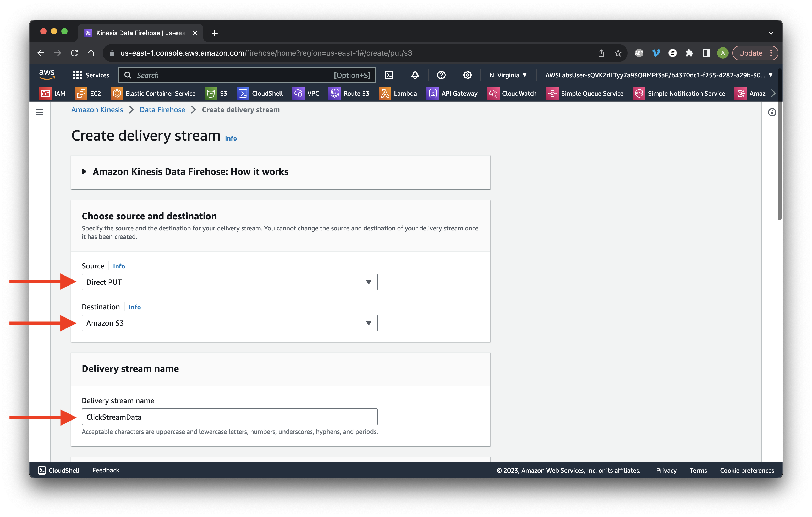Open CloudShell from the footer bar

point(58,470)
